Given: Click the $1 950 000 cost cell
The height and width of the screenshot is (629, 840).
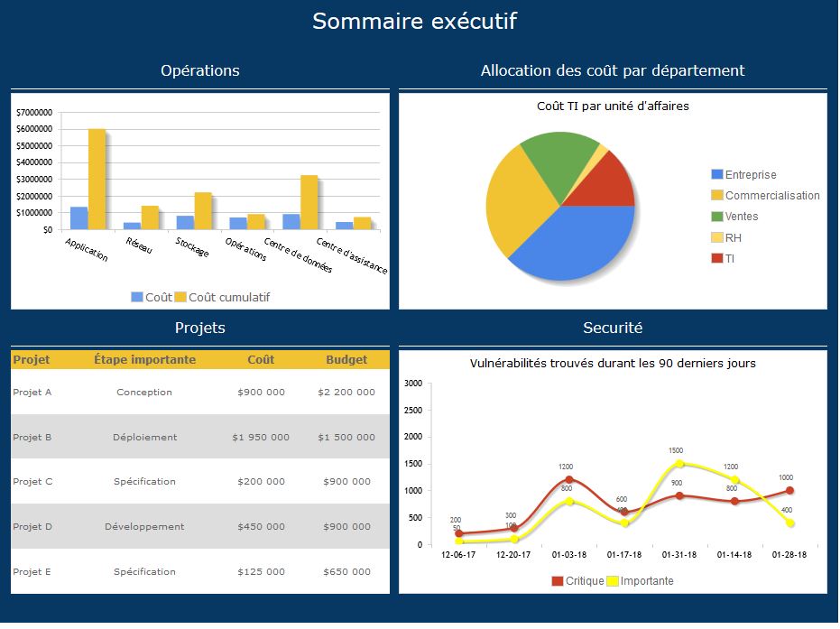Looking at the screenshot, I should pos(261,437).
